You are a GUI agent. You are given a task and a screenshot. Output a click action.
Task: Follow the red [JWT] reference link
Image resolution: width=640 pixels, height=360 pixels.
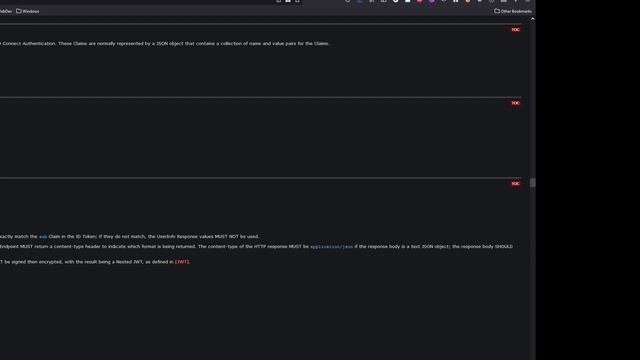182,262
